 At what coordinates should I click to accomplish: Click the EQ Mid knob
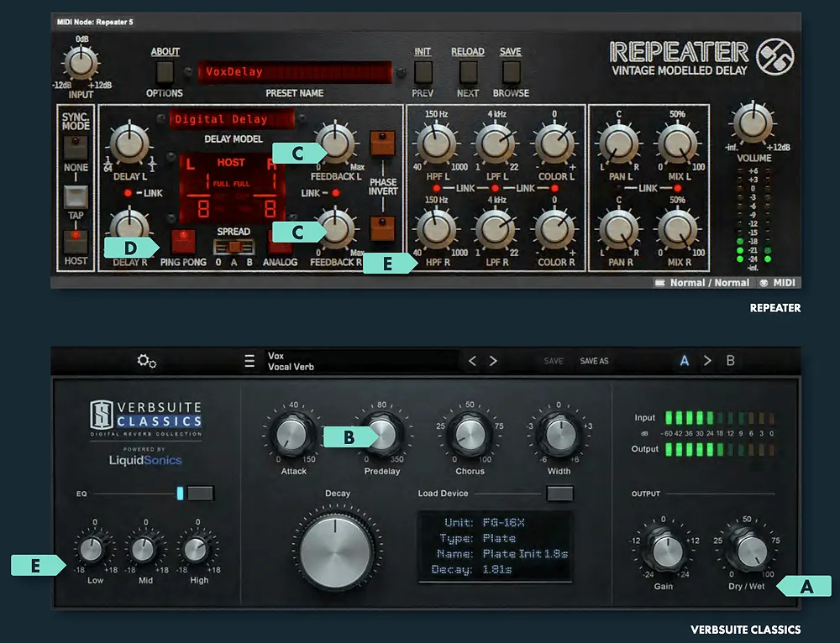pyautogui.click(x=144, y=549)
